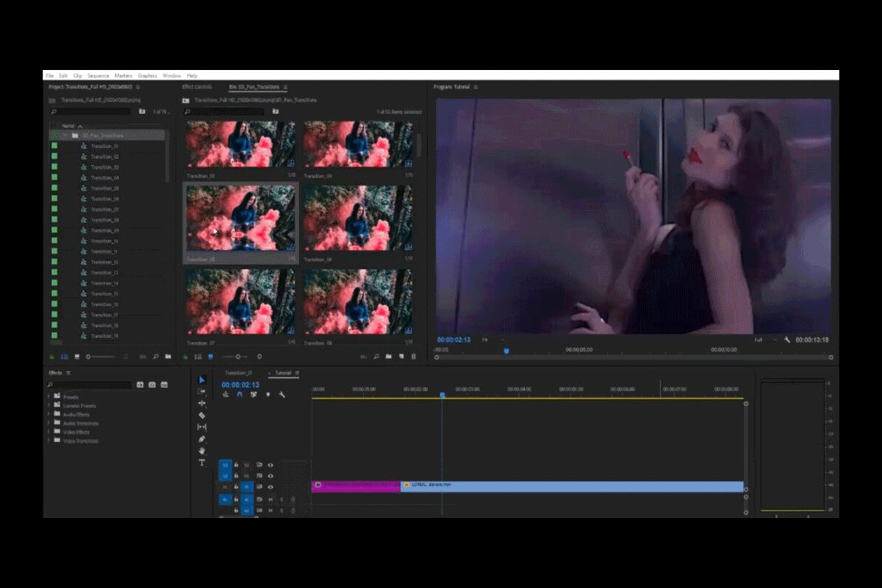882x588 pixels.
Task: Click Effects panel search field
Action: click(90, 384)
